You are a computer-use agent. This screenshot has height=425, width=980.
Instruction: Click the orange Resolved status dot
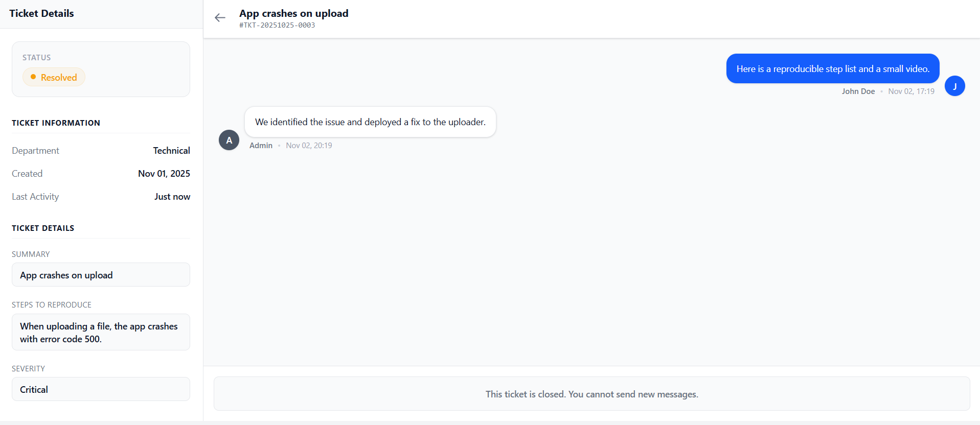click(x=33, y=77)
